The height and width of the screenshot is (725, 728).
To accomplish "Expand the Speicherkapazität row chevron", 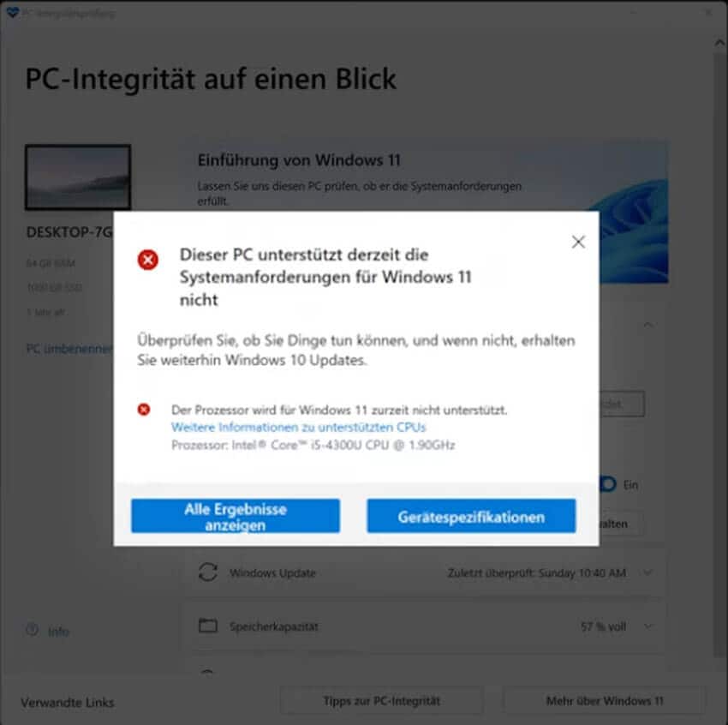I will point(647,626).
